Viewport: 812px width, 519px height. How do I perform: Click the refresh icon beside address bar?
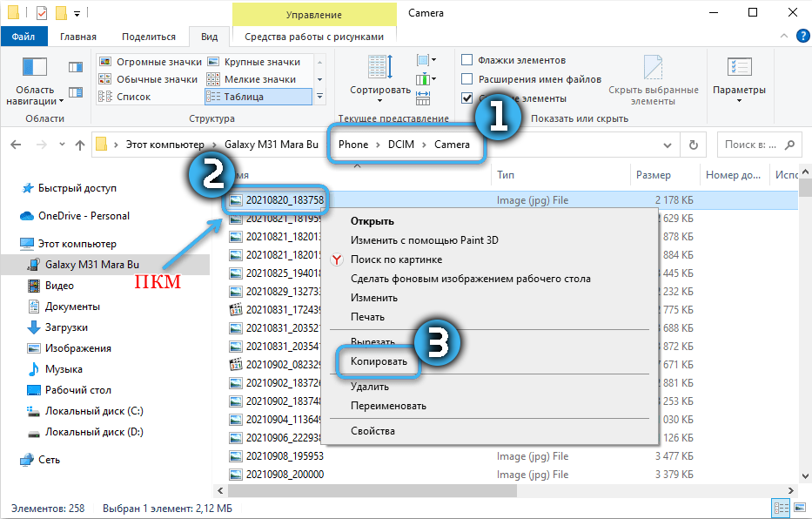[x=693, y=145]
